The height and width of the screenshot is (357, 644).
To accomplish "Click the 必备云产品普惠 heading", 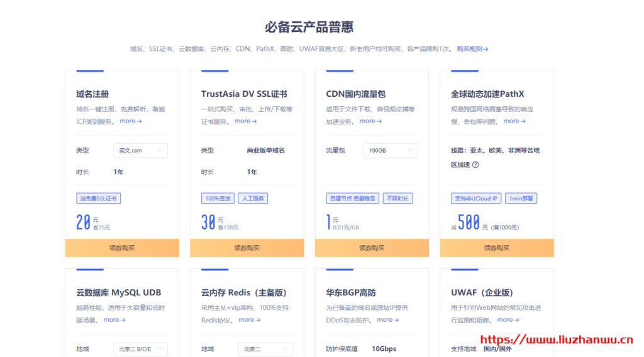I will 309,27.
